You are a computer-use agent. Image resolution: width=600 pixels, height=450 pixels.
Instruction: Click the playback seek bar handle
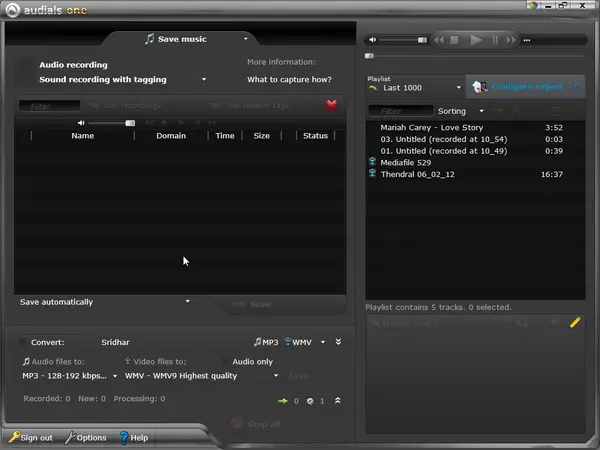pos(369,56)
